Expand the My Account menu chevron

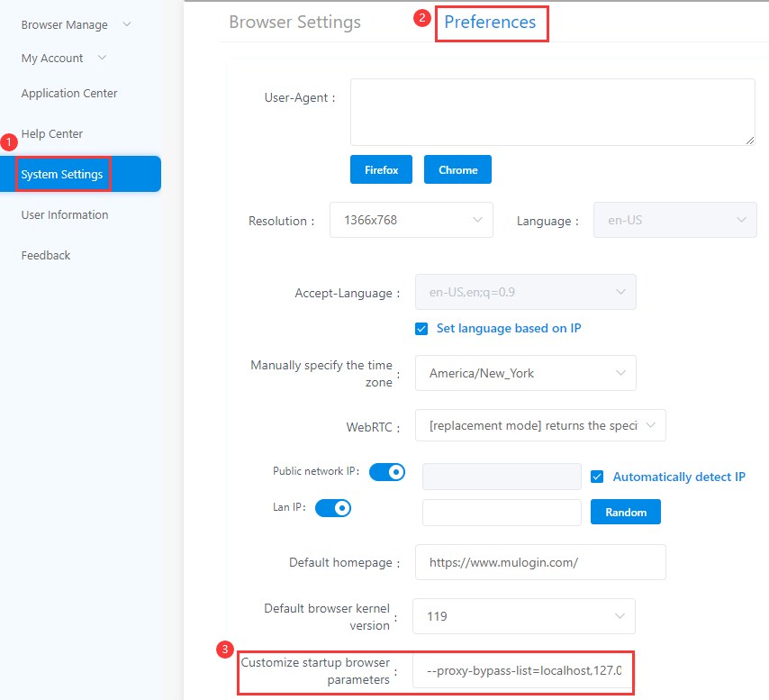point(102,58)
